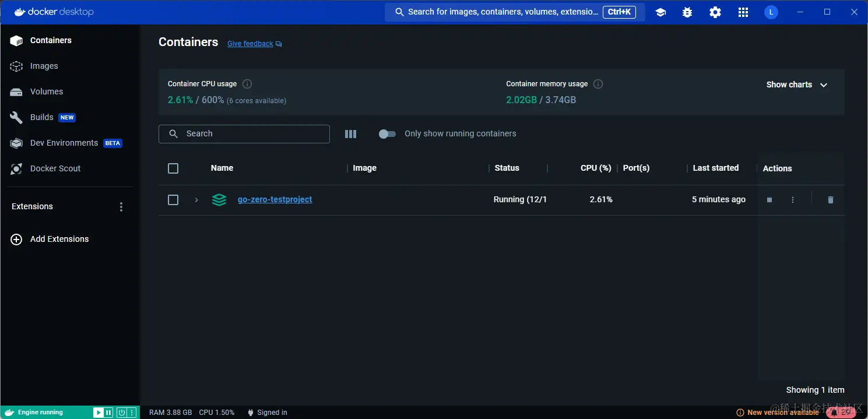Expand Show charts
Screen dimensions: 868x419
[x=797, y=84]
